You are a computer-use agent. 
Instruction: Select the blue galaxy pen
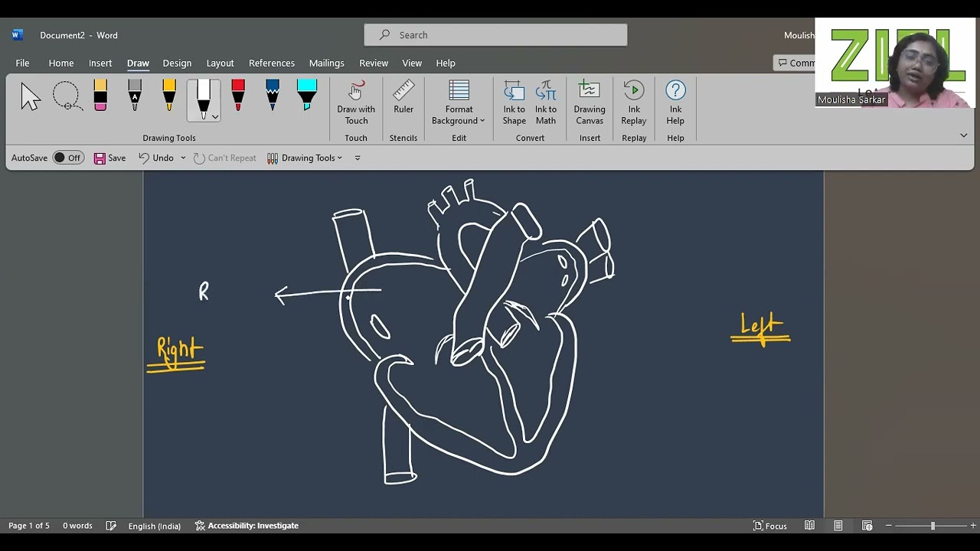coord(273,96)
